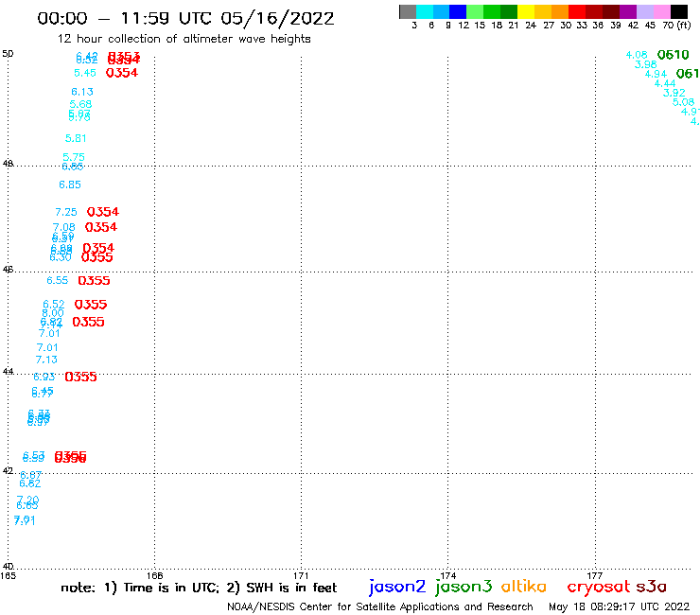
Task: Click the wave height value 5.75
Action: (x=74, y=157)
